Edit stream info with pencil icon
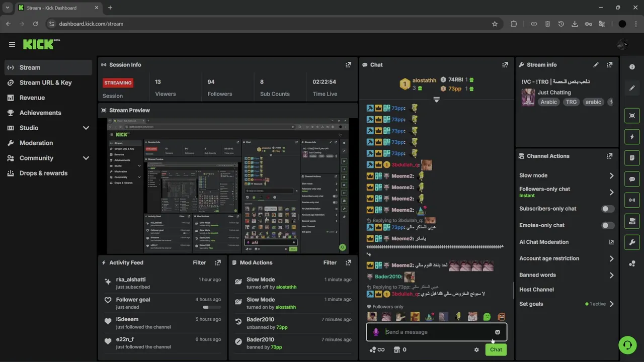 pyautogui.click(x=596, y=65)
